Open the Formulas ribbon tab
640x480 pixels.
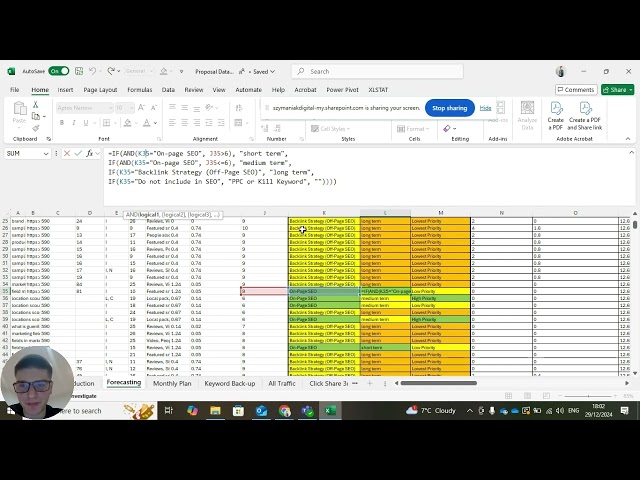coord(140,90)
